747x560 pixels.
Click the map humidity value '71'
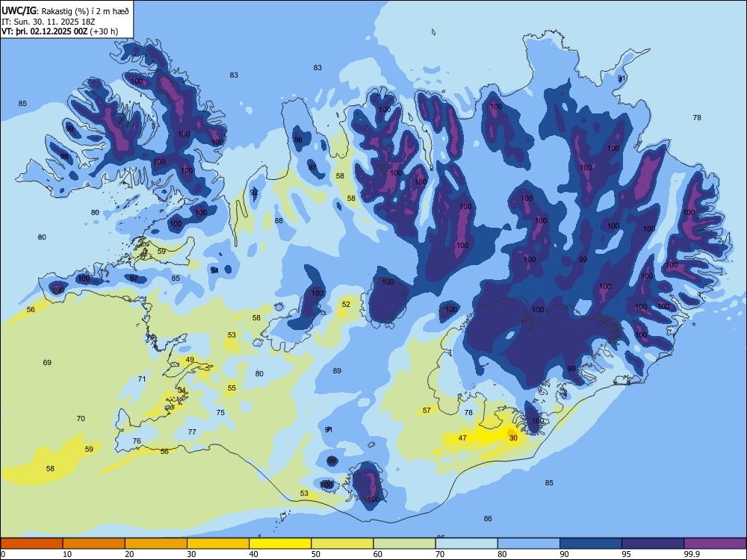[142, 379]
